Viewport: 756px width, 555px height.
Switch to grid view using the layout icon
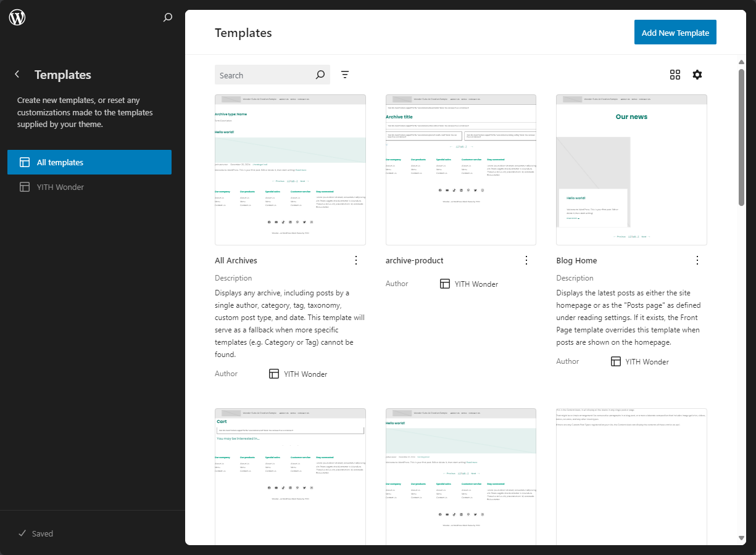pyautogui.click(x=675, y=74)
